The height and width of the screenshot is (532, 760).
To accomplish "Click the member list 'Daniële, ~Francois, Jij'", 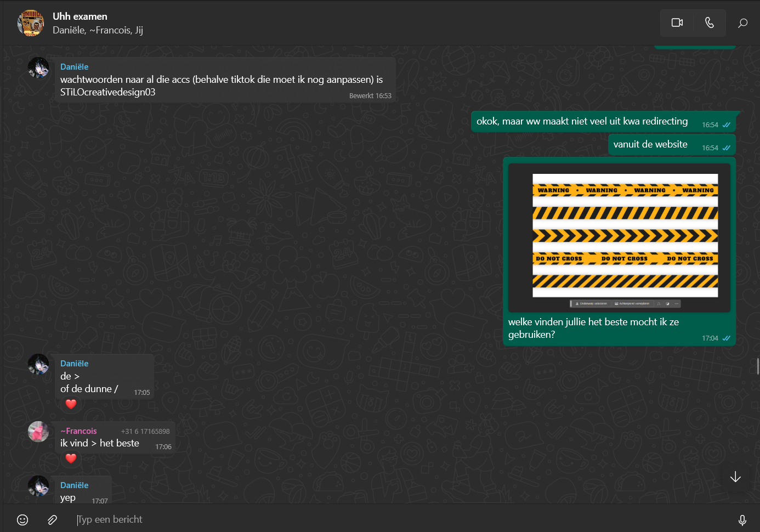I will (98, 30).
